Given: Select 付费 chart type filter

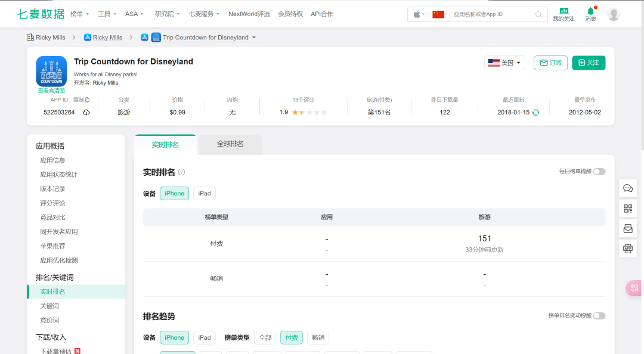Looking at the screenshot, I should coord(292,337).
